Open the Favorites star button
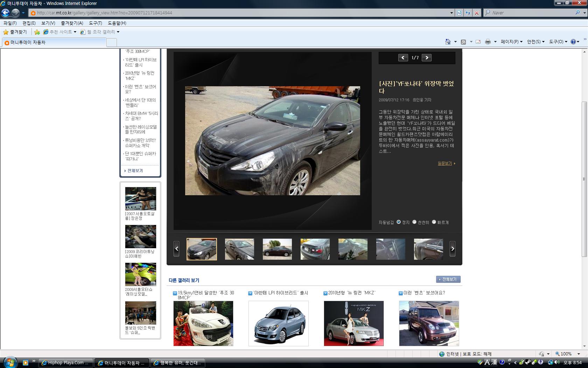The width and height of the screenshot is (588, 368). (x=15, y=32)
